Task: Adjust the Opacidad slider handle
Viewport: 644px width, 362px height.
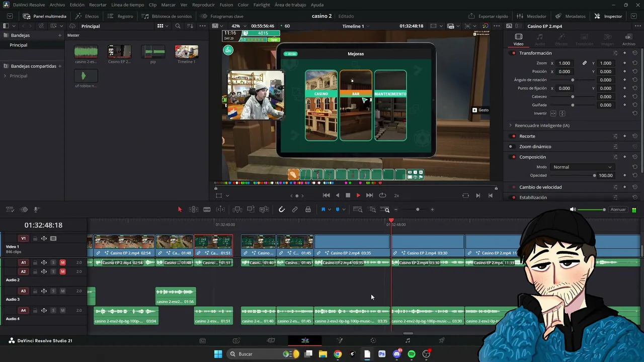Action: tap(594, 175)
